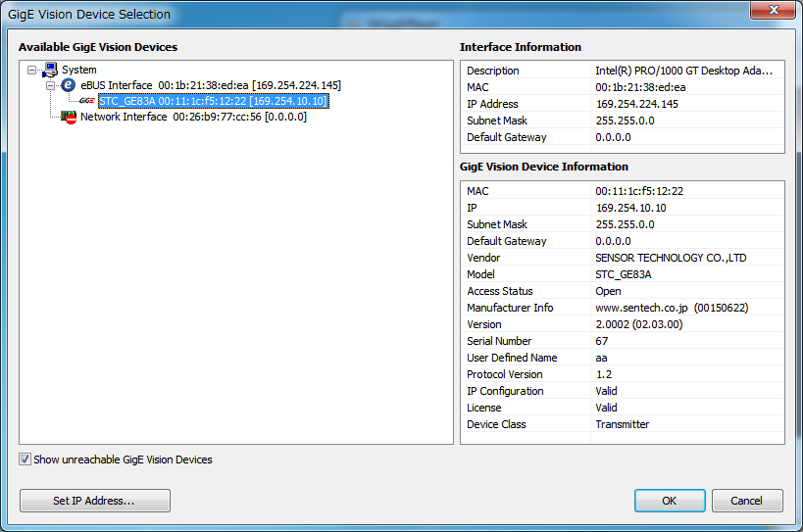Click the disabled Network Interface icon

[x=69, y=117]
